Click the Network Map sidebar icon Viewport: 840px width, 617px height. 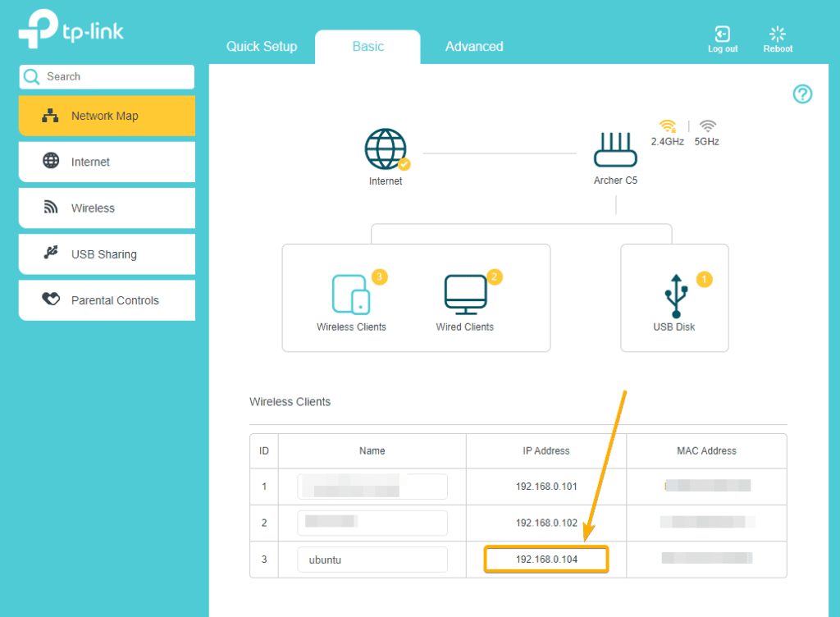50,115
